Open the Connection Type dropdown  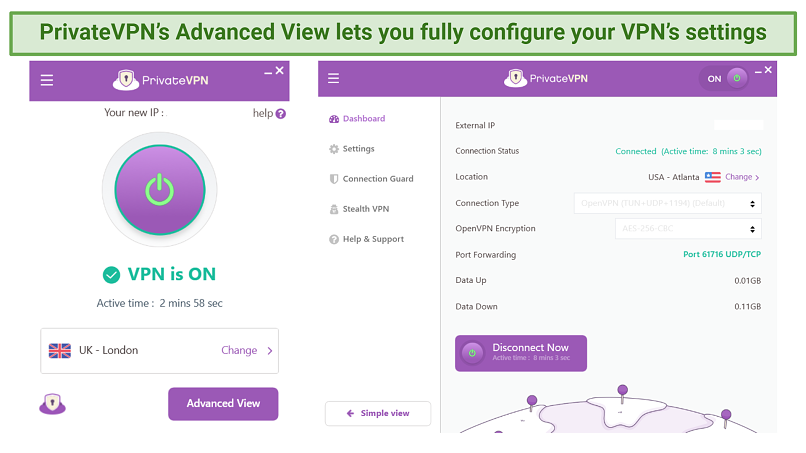(x=667, y=203)
